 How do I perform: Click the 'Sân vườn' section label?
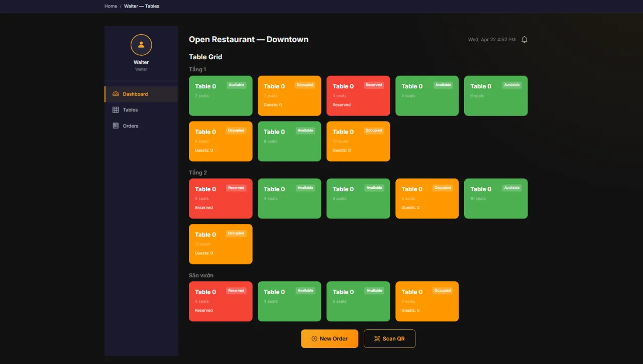201,275
